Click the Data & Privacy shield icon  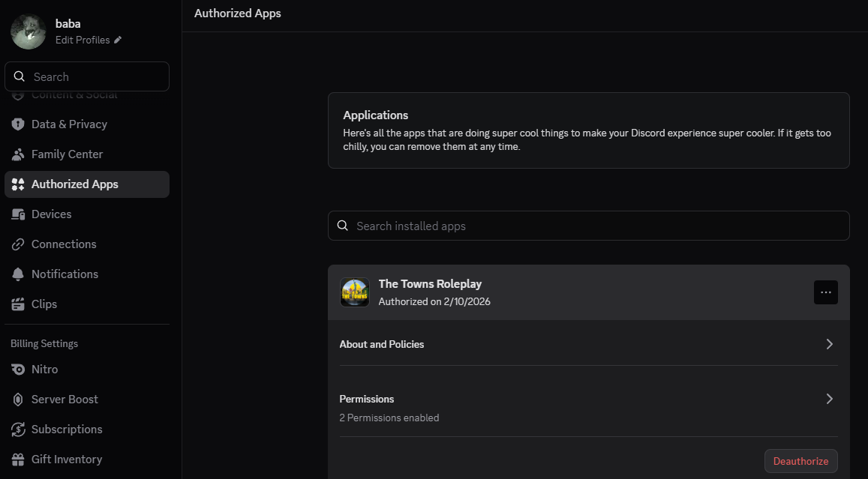(18, 124)
